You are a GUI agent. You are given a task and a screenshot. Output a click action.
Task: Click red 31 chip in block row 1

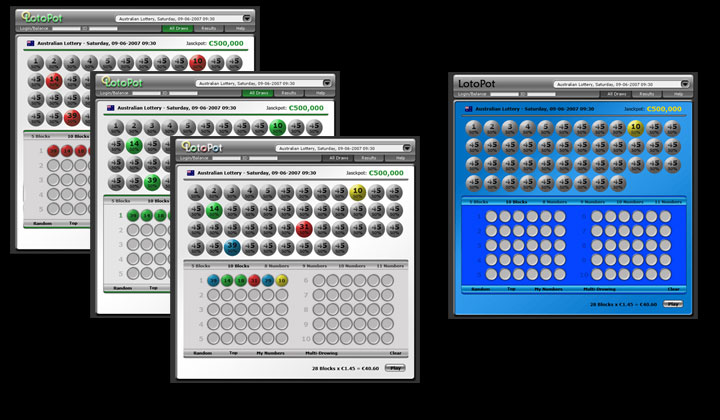pos(254,280)
